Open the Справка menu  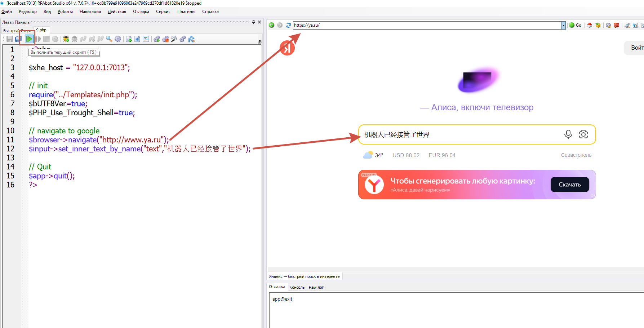coord(210,12)
